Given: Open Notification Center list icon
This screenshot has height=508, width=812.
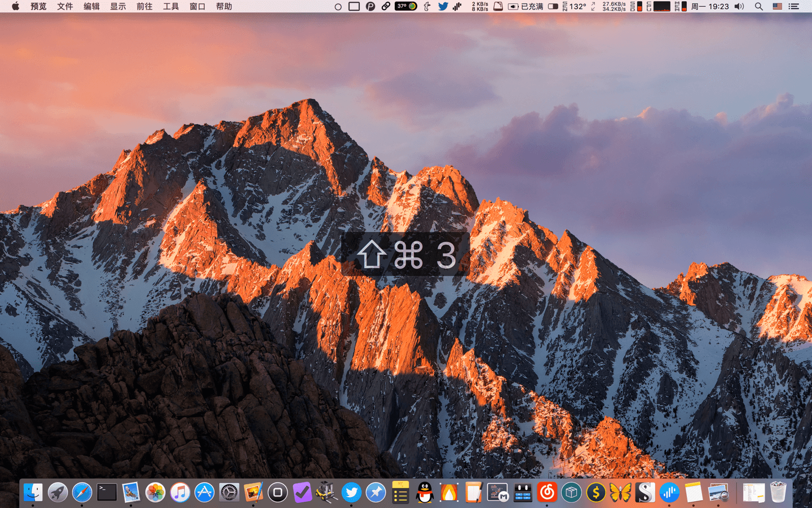Looking at the screenshot, I should pos(794,6).
